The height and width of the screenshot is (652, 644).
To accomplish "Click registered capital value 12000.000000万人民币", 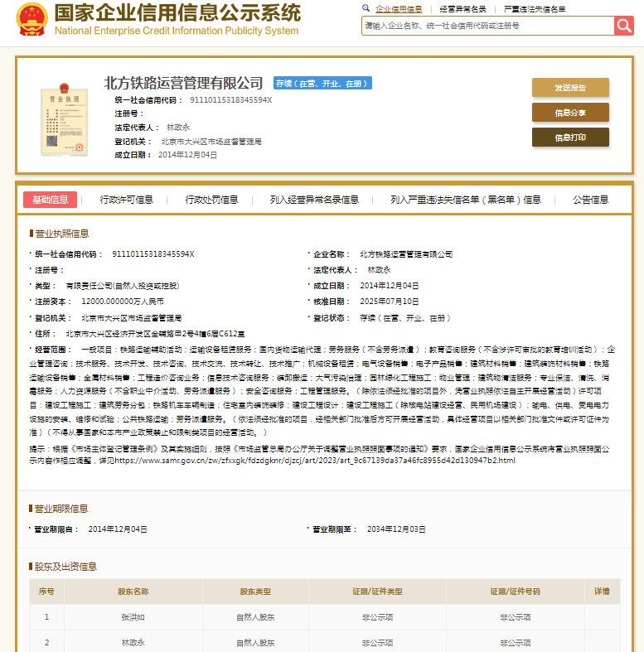I will click(x=123, y=302).
